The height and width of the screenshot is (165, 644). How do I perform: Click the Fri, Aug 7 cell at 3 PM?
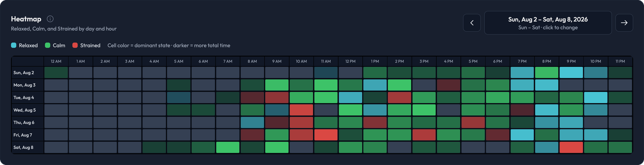[x=425, y=135]
